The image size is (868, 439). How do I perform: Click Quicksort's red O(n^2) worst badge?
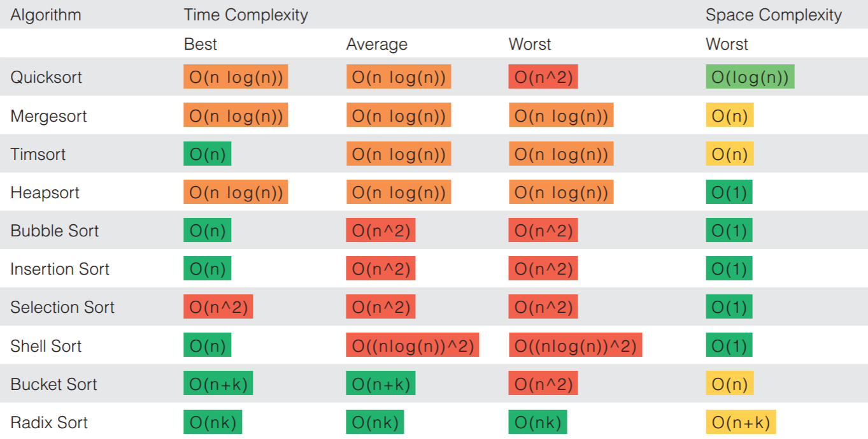click(543, 77)
